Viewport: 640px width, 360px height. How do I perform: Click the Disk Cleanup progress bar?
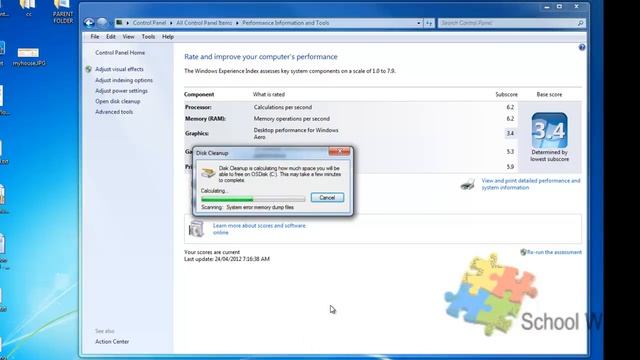[x=253, y=199]
